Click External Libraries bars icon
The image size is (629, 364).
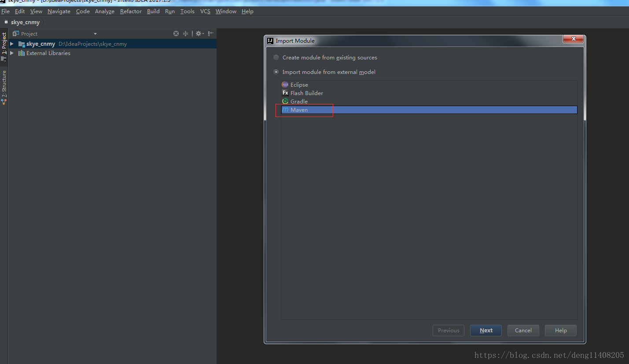click(21, 53)
